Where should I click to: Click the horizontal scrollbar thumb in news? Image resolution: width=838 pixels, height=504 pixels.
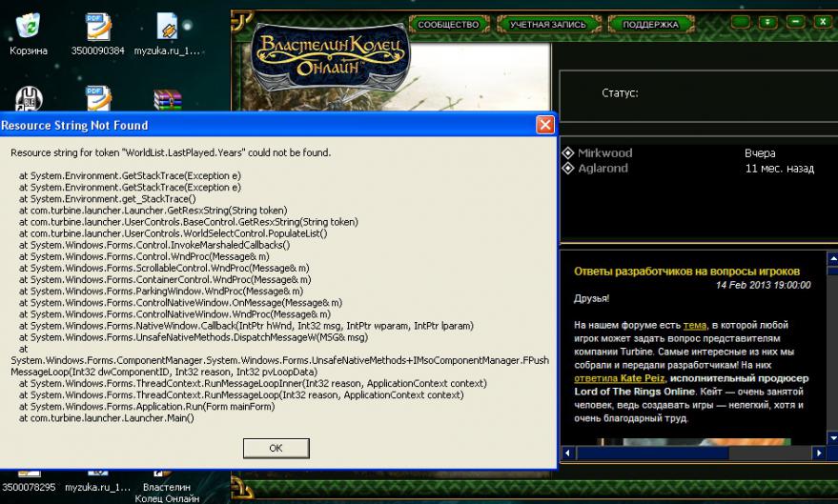652,454
